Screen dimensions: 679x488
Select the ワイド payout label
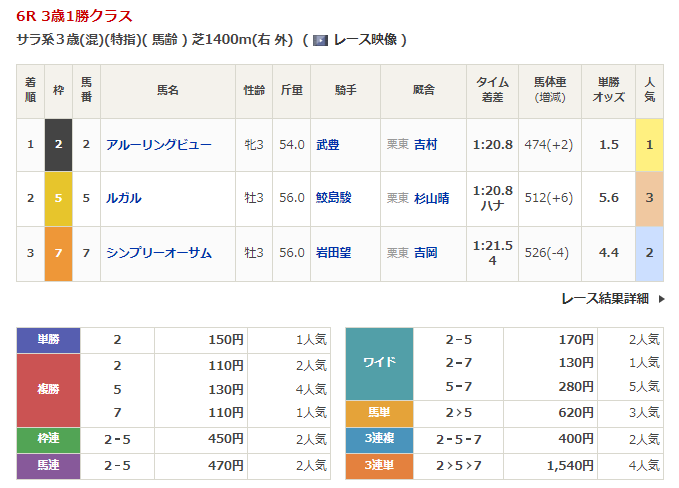(x=378, y=363)
